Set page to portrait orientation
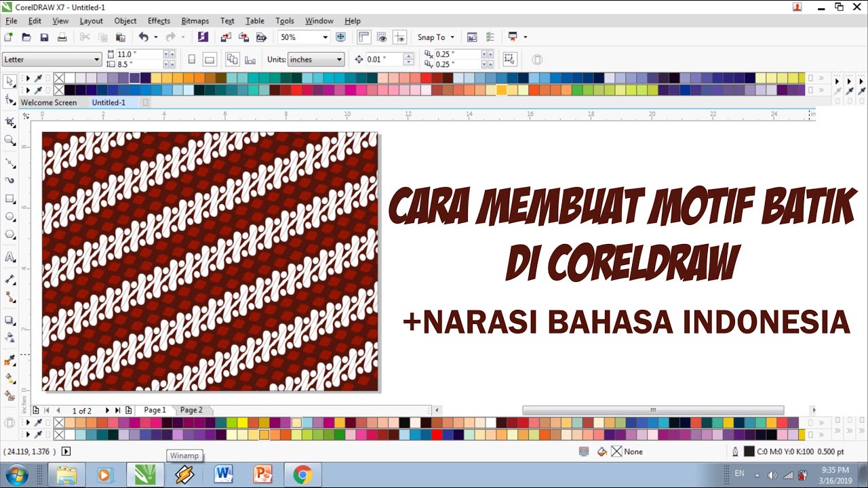Viewport: 868px width, 488px height. click(x=192, y=60)
